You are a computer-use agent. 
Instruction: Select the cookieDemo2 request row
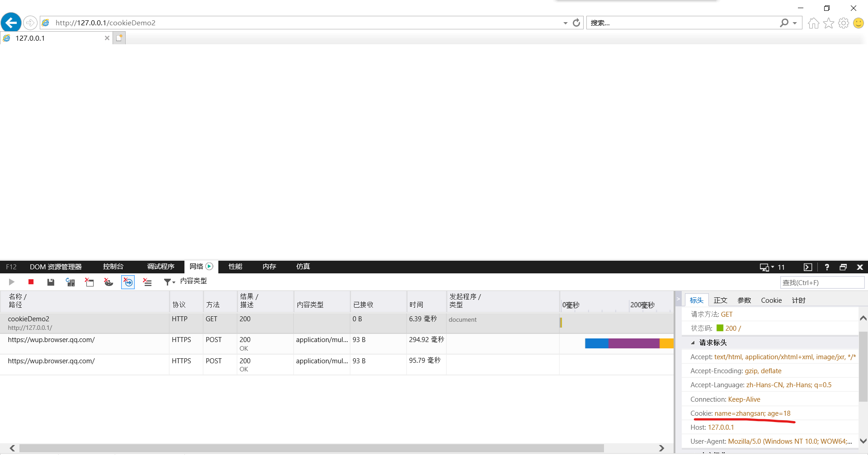point(337,323)
